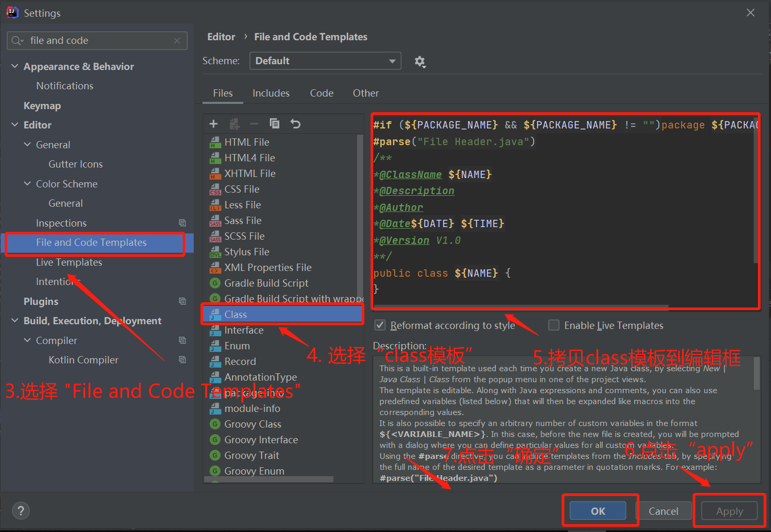Click the project-level icon beside Kotlin Compiler
The width and height of the screenshot is (771, 532).
(182, 360)
